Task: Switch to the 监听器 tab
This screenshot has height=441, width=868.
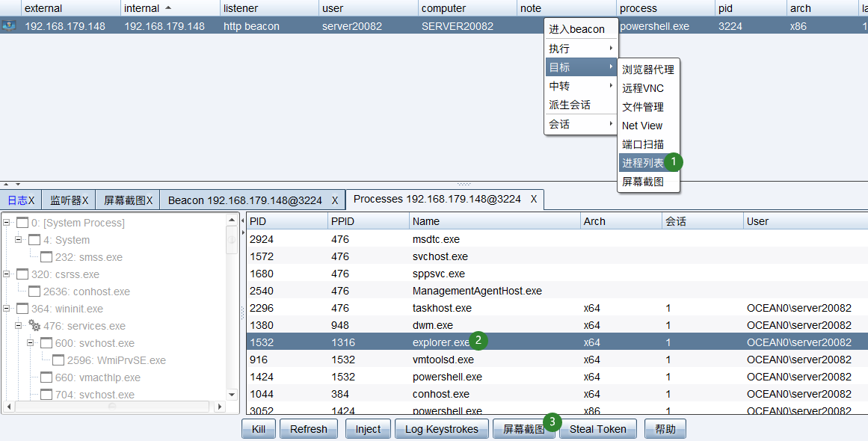Action: (69, 200)
